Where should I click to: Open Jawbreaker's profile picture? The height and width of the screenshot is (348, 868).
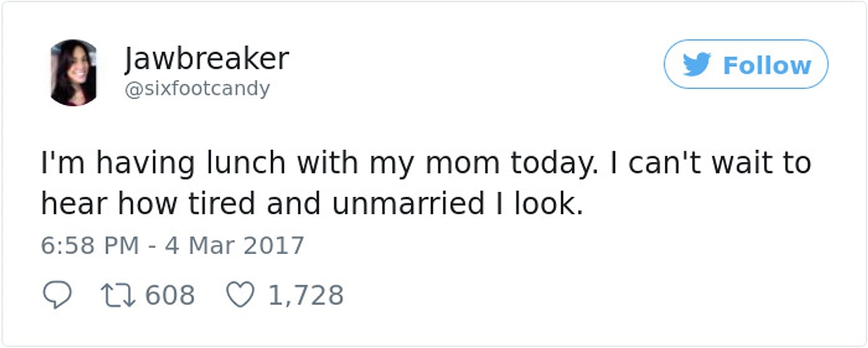pyautogui.click(x=74, y=72)
